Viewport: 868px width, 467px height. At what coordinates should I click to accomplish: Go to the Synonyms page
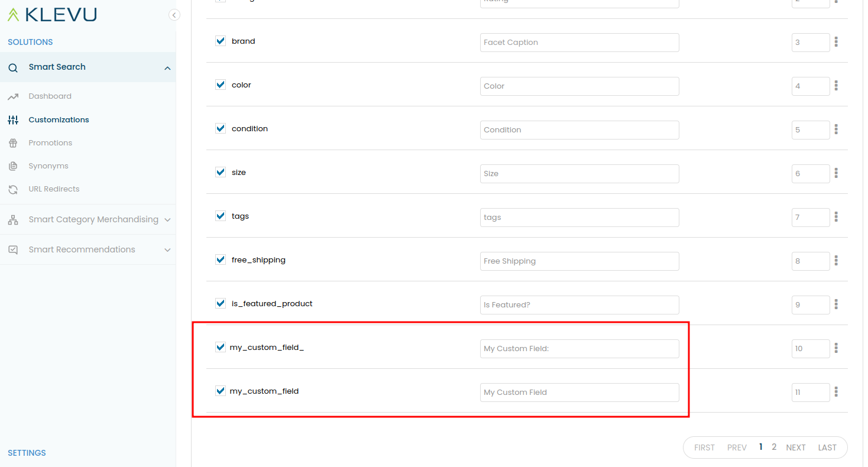48,166
